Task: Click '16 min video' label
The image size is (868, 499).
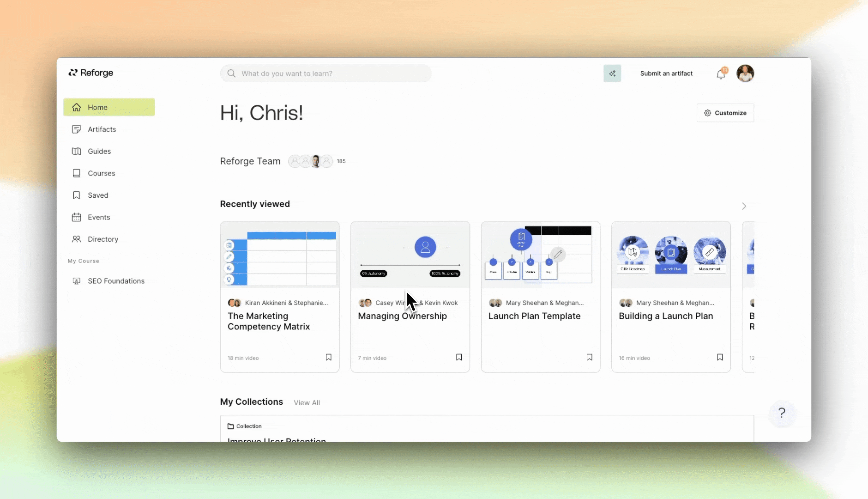Action: click(634, 358)
